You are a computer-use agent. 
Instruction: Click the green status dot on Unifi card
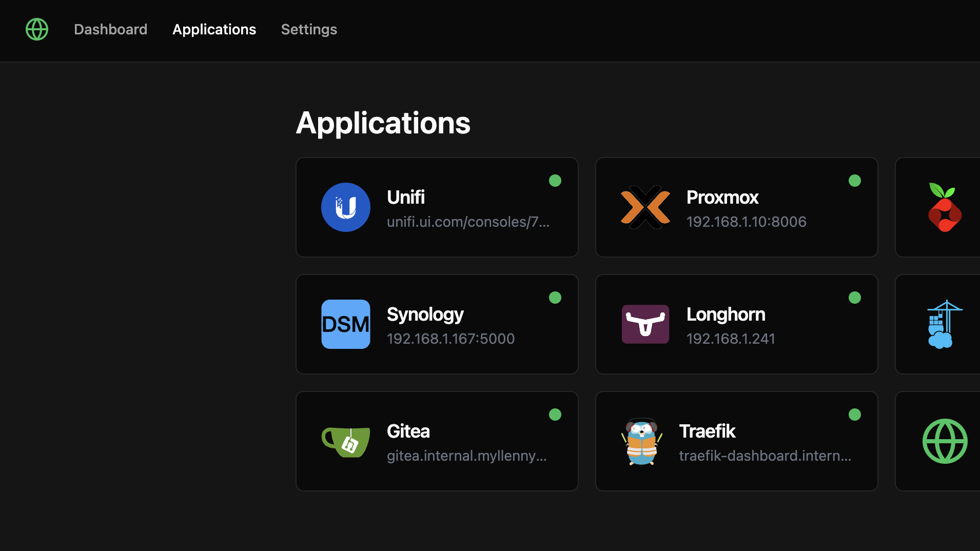point(555,181)
